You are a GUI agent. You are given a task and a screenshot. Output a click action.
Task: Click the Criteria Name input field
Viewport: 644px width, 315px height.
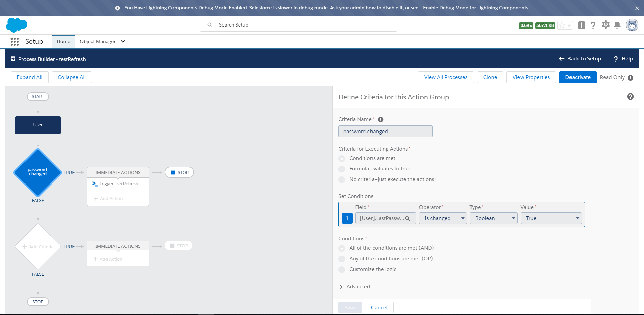tap(385, 132)
